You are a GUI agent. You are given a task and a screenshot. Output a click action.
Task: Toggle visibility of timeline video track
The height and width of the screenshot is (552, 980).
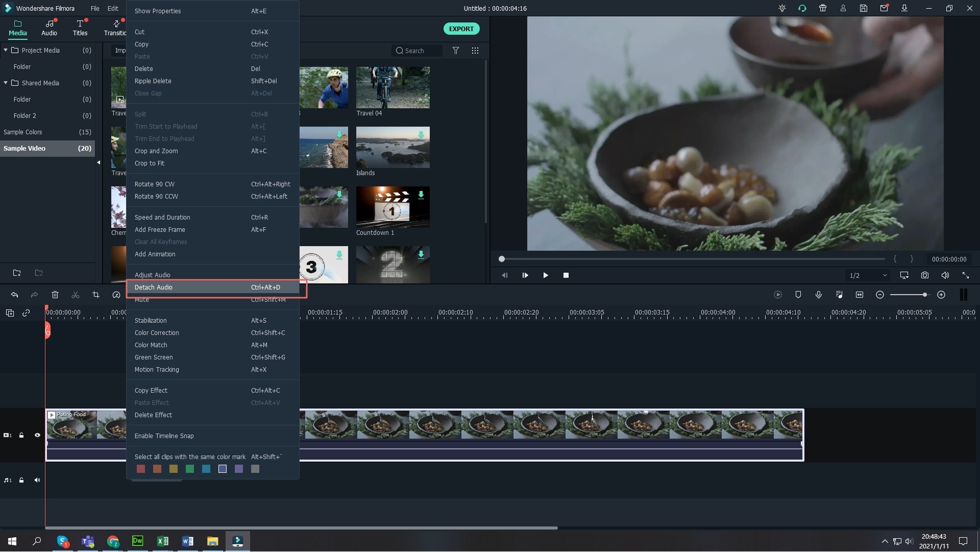point(38,435)
